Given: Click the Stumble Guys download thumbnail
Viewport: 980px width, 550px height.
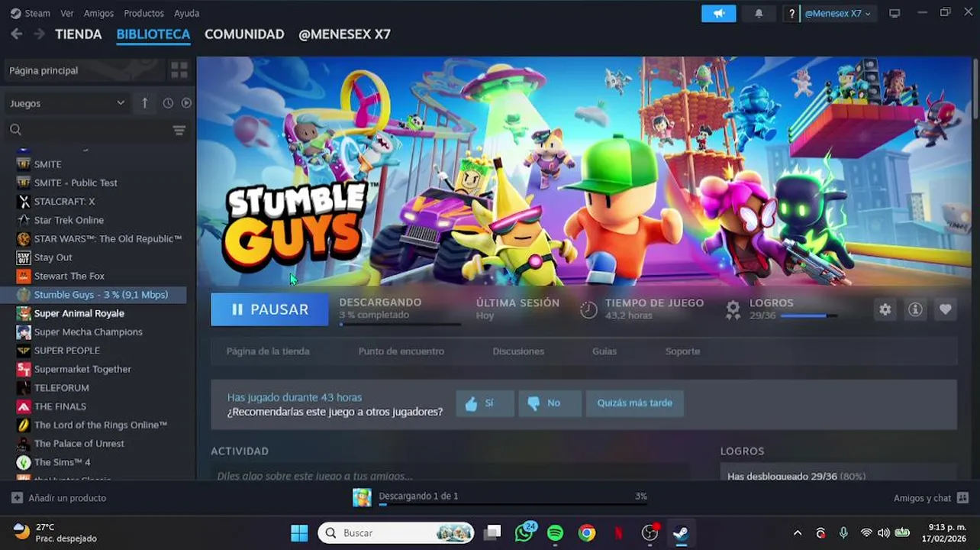Looking at the screenshot, I should (362, 497).
